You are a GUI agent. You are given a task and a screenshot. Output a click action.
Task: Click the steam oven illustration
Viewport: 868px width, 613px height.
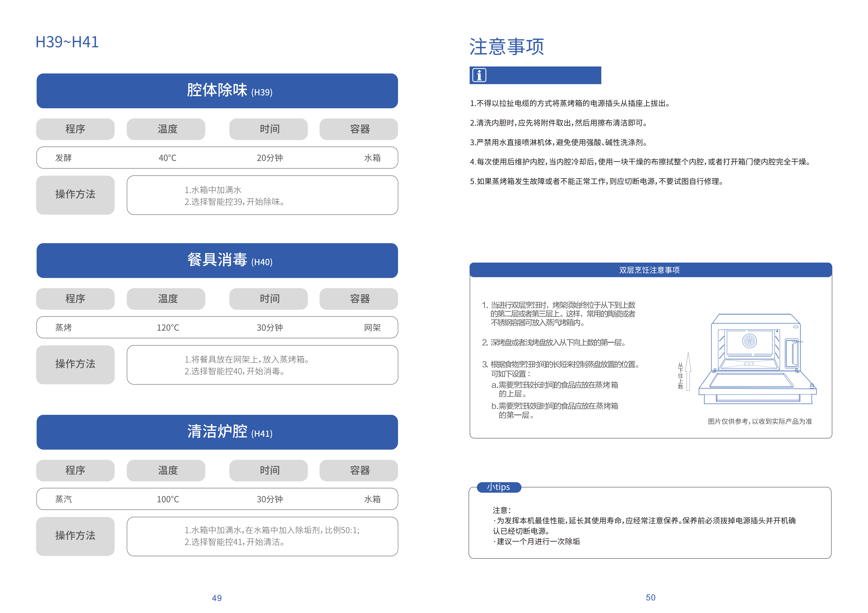(757, 358)
